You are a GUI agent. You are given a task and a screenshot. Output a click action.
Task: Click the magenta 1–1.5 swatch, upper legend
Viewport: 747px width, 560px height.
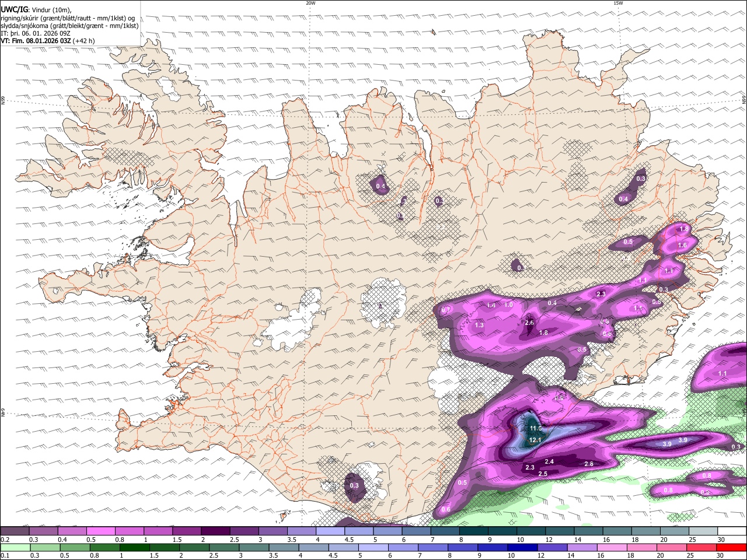(158, 531)
